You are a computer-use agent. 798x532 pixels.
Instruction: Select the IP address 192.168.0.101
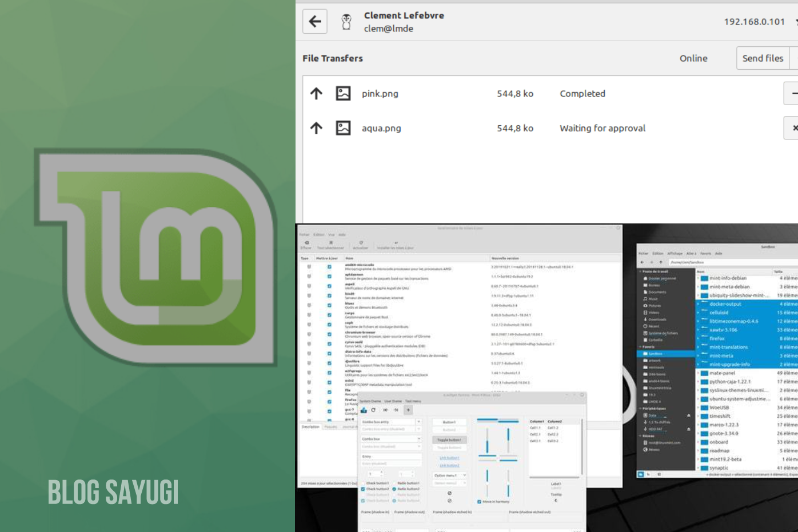click(755, 22)
